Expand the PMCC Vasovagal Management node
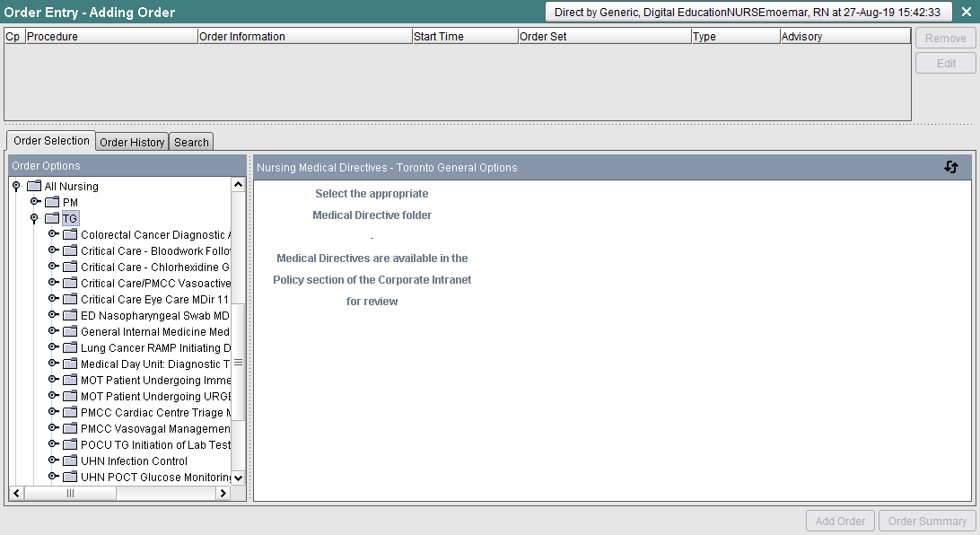Viewport: 980px width, 535px height. 53,428
